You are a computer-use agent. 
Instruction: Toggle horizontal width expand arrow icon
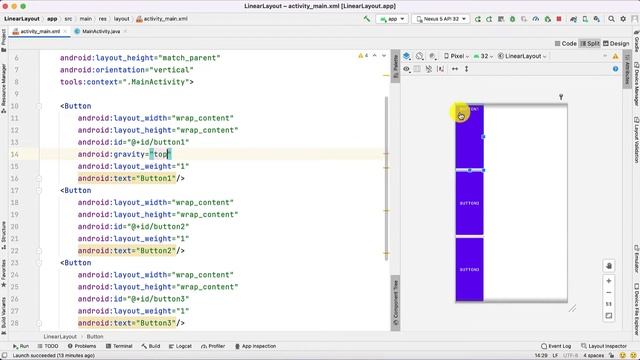coord(455,69)
